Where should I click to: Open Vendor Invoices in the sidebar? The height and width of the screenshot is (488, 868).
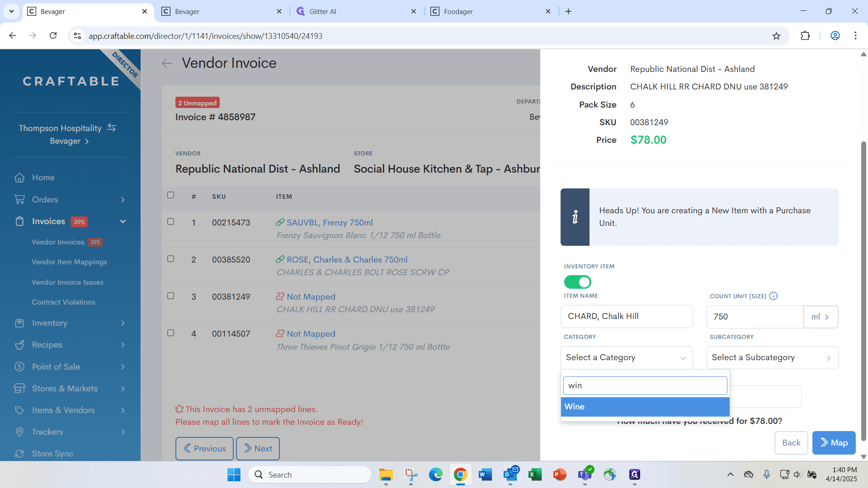(x=58, y=242)
